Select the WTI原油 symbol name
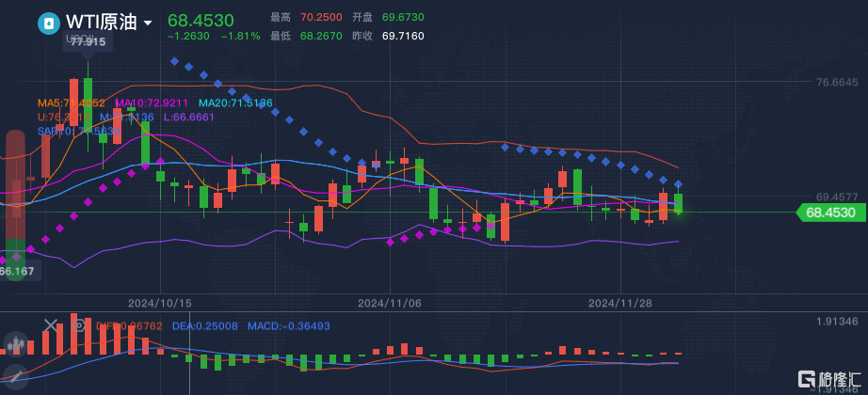The width and height of the screenshot is (868, 395). (102, 23)
